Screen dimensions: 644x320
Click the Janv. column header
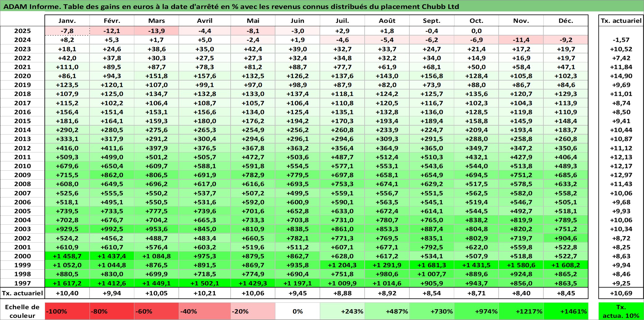pyautogui.click(x=67, y=21)
